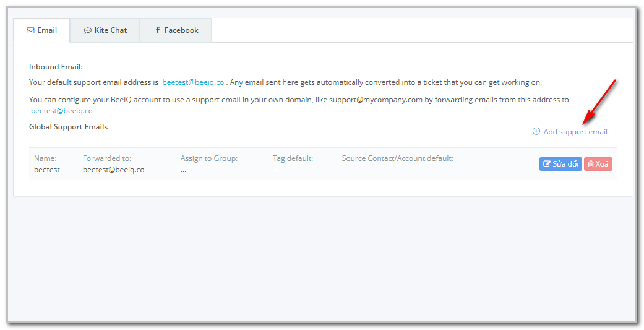Open the Facebook channel tab

176,30
